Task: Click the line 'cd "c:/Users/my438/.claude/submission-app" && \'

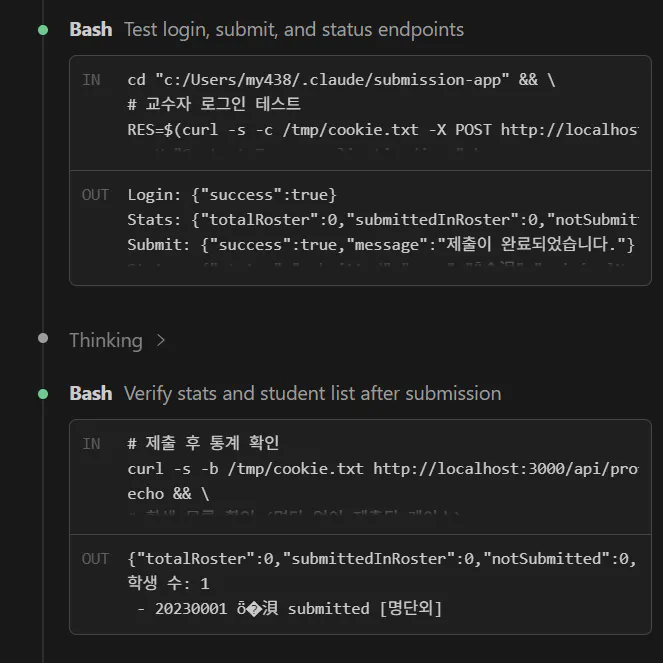Action: 342,80
